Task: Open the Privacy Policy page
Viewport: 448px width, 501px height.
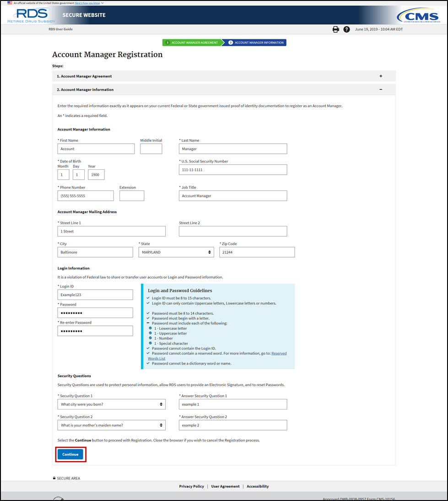Action: (191, 486)
